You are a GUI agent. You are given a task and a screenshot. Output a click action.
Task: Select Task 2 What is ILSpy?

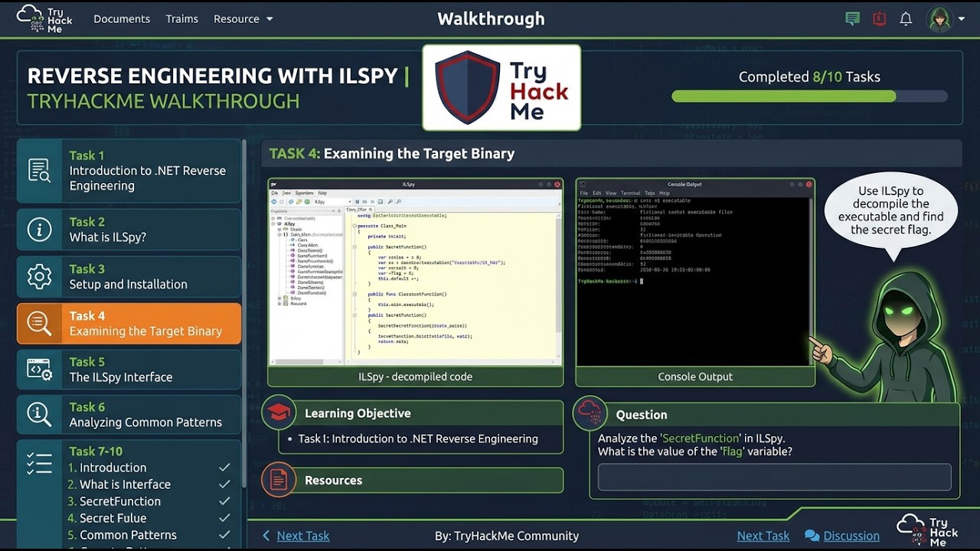pyautogui.click(x=129, y=230)
